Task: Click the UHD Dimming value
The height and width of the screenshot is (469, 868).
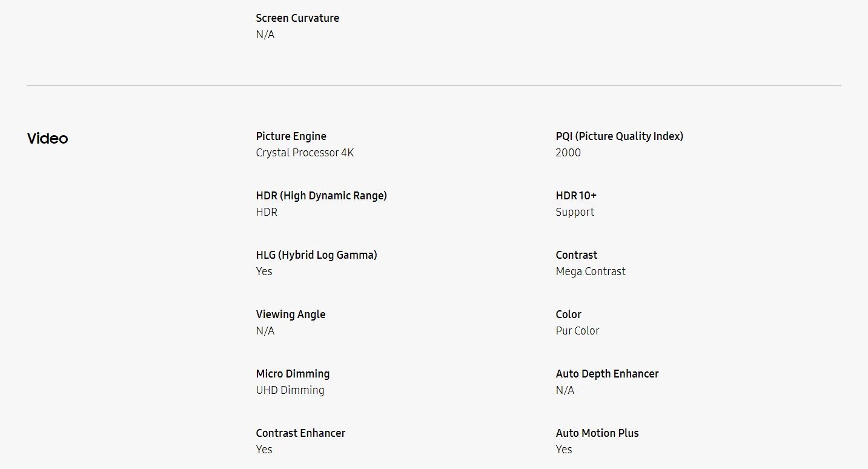Action: point(290,390)
